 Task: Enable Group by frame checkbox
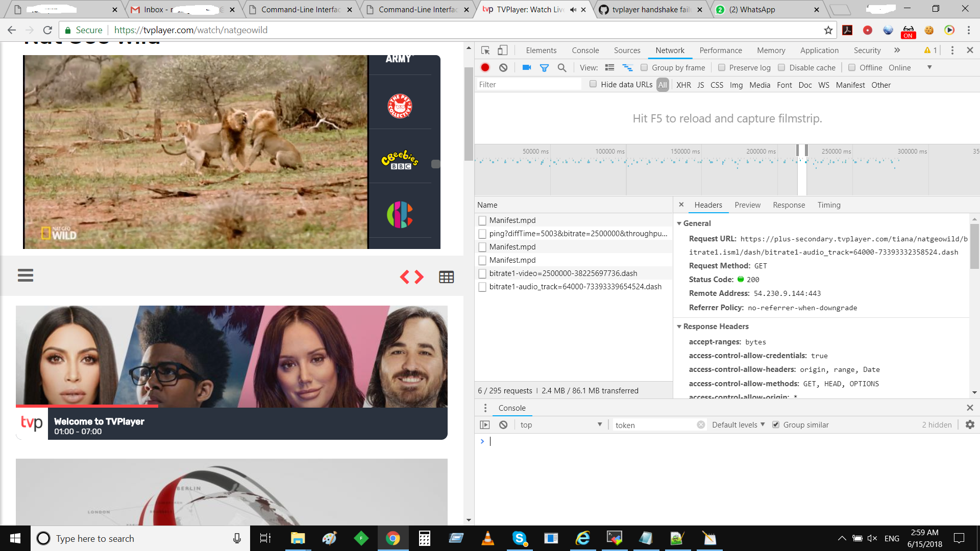644,67
